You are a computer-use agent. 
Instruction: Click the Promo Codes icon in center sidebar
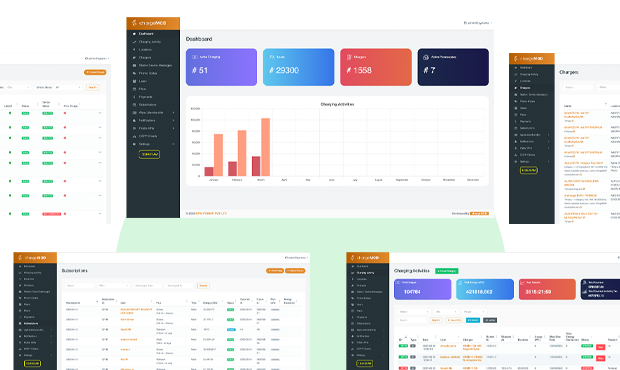(x=134, y=73)
